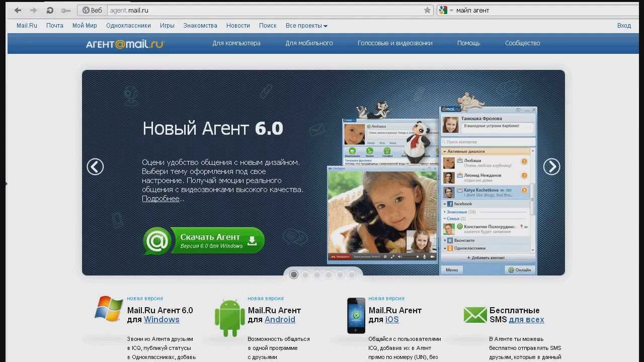
Task: Select the second carousel dot indicator
Action: (305, 275)
